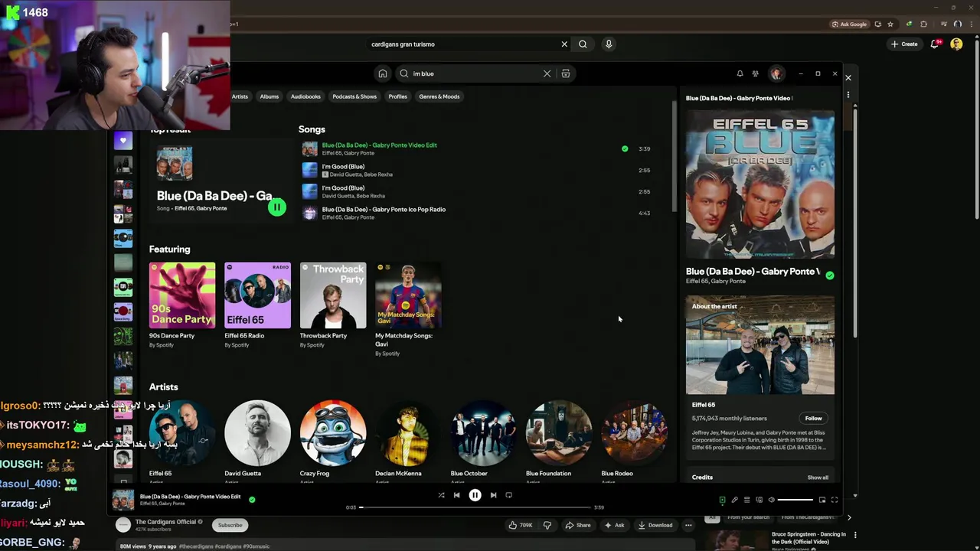Toggle saved checkmark beside Blue (Da Ba Dee) song row

pyautogui.click(x=625, y=148)
